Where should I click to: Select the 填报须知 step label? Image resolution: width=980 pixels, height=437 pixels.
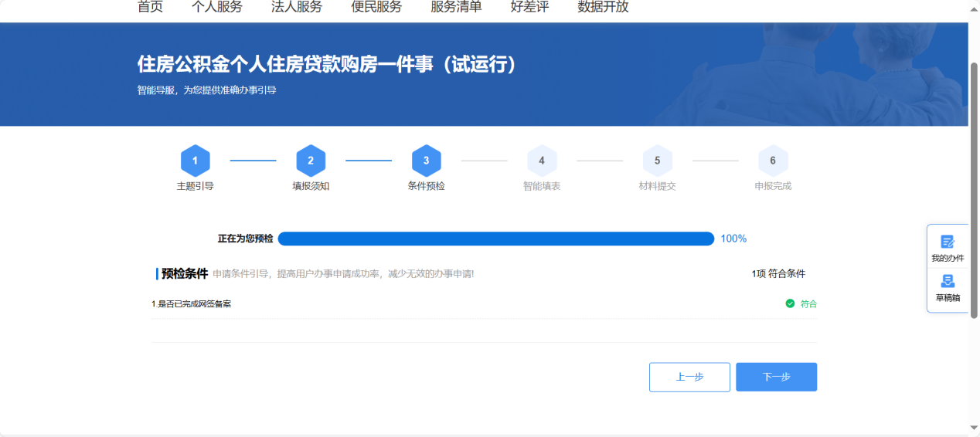tap(311, 186)
